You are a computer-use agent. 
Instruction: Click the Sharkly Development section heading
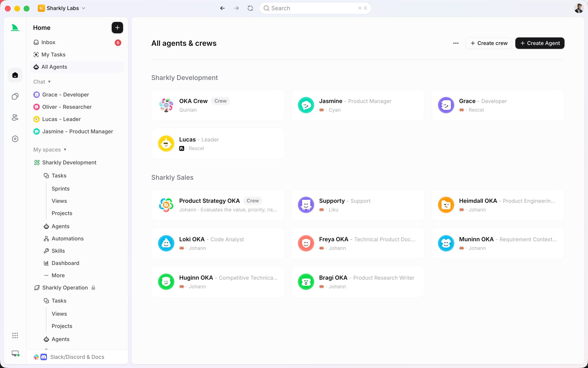point(184,78)
